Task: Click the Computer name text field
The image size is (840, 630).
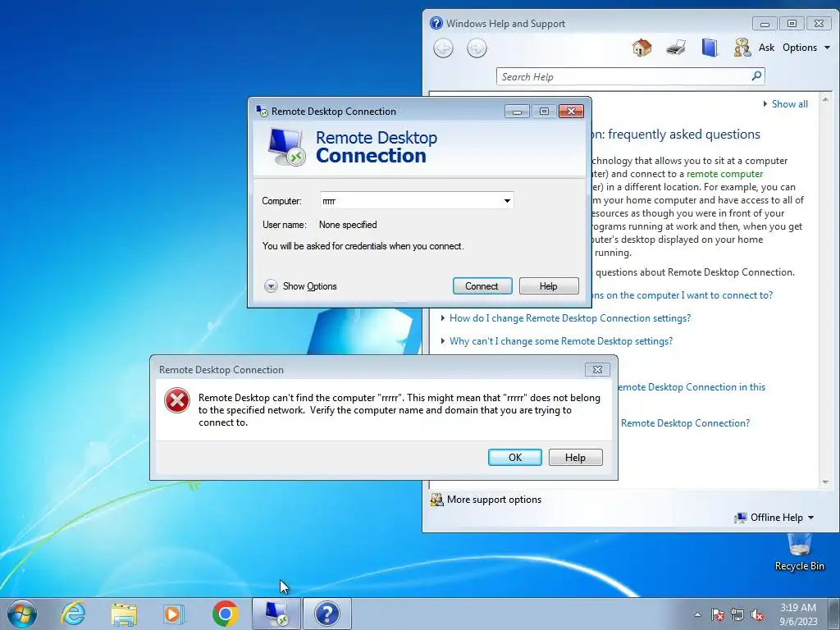Action: point(410,201)
